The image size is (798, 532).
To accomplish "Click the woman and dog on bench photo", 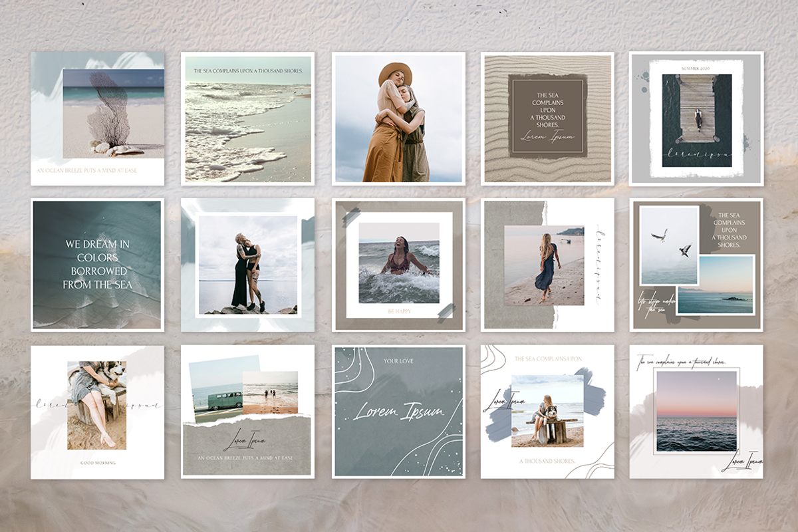I will [547, 411].
